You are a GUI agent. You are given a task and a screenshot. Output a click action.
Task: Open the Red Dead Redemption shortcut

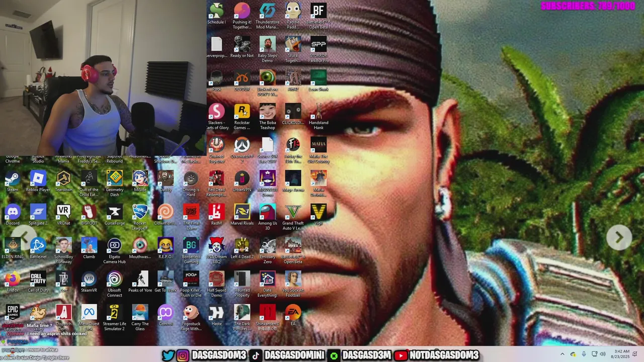(x=216, y=184)
